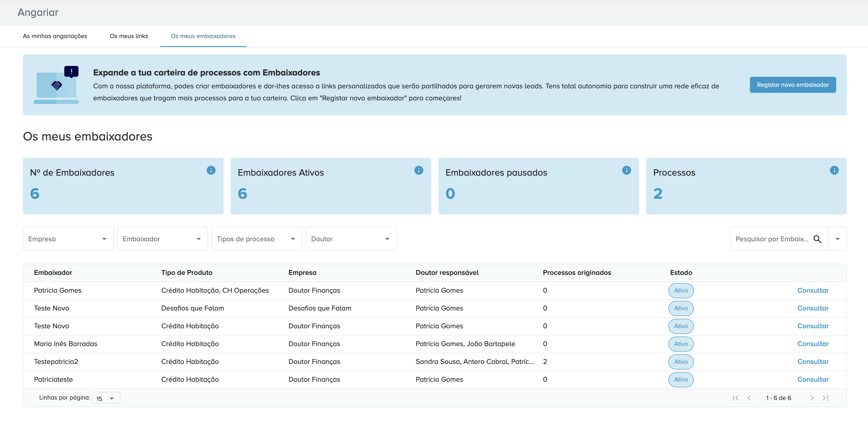This screenshot has height=422, width=868.
Task: Click info icon on Nº de Embaixadores card
Action: coord(211,170)
